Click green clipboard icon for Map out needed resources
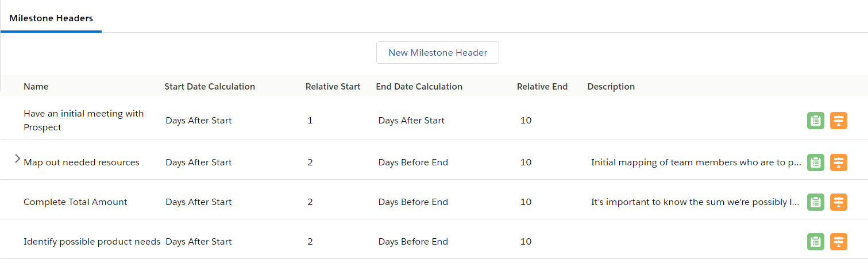Image resolution: width=868 pixels, height=267 pixels. coord(816,162)
